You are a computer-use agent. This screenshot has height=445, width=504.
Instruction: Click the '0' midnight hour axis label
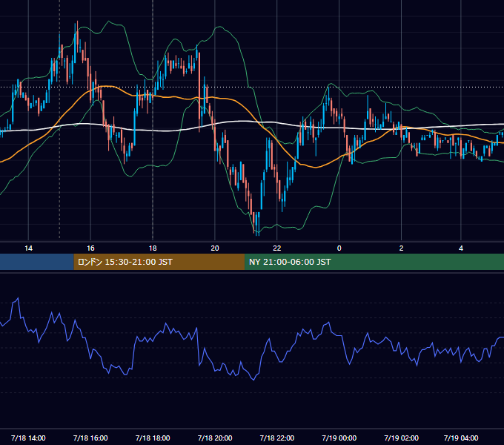click(x=339, y=248)
